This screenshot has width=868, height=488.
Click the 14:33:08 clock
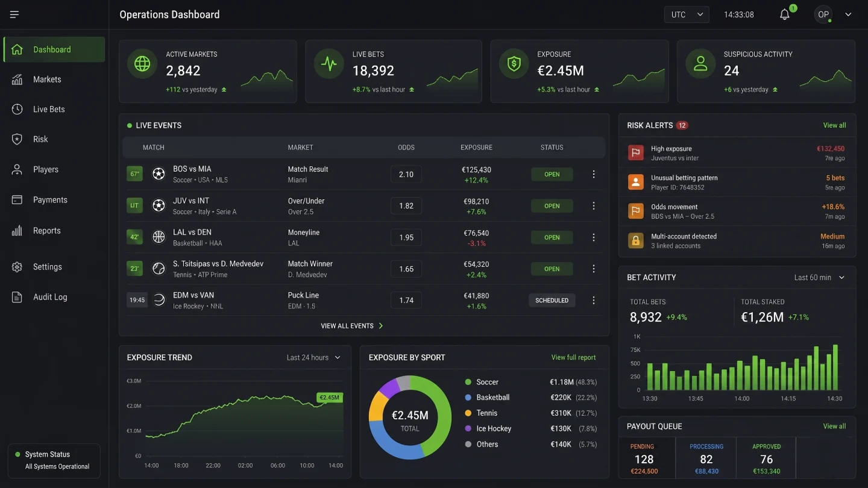pyautogui.click(x=739, y=14)
